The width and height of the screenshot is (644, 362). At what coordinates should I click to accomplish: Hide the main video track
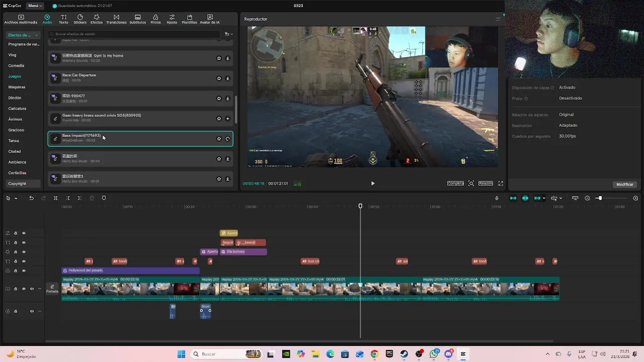(x=23, y=289)
